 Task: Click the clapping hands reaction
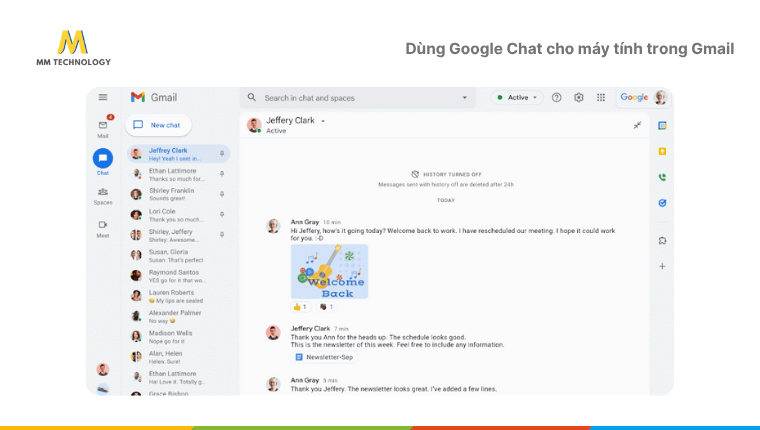pos(327,306)
